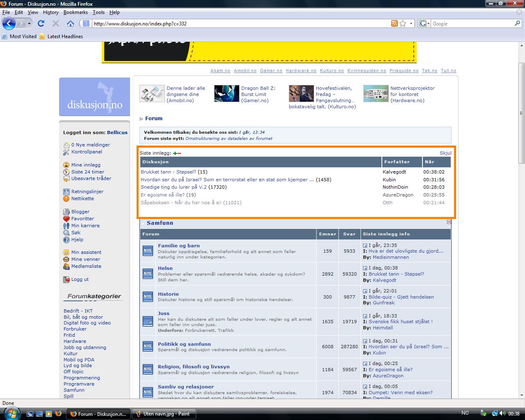Click the page vertical scrollbar thumb
Viewport: 525px width, 420px height.
tap(521, 113)
